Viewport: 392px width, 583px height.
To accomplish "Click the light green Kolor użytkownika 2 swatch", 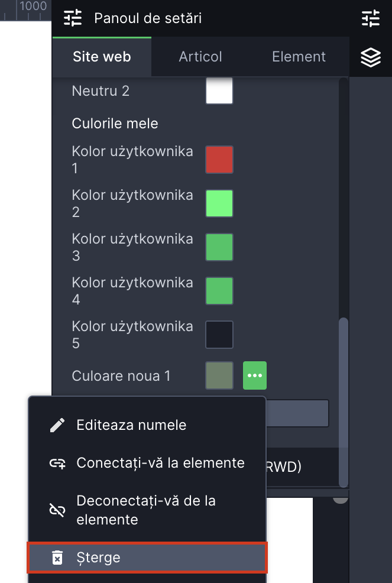I will 219,203.
